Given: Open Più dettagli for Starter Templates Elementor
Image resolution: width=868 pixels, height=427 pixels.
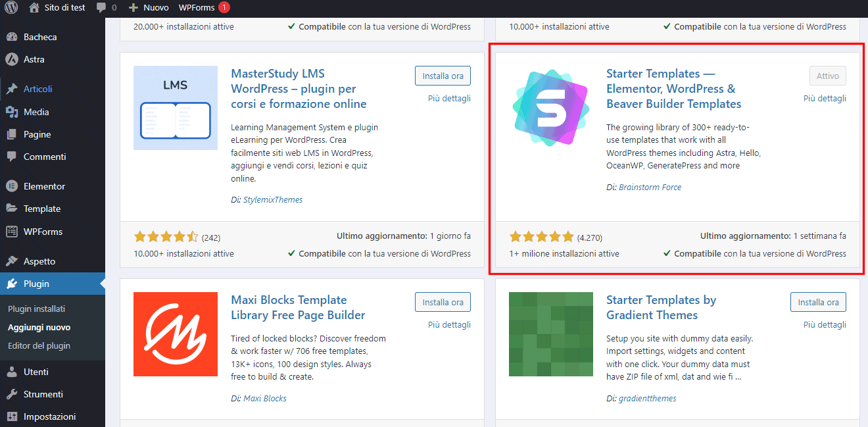Looking at the screenshot, I should click(x=825, y=98).
